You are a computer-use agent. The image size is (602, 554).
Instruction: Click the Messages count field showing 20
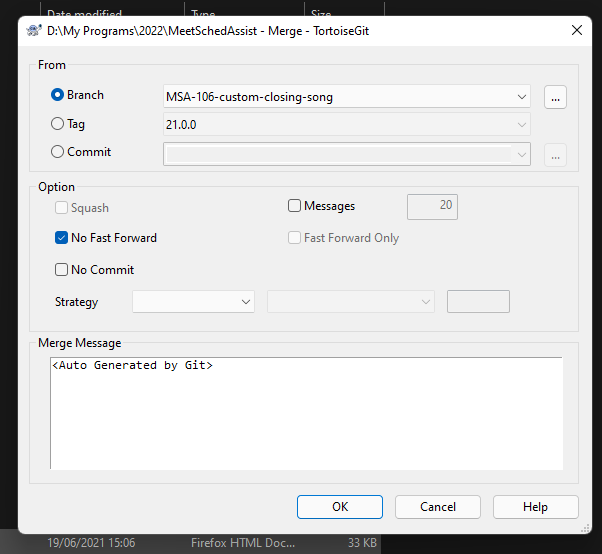coord(432,207)
